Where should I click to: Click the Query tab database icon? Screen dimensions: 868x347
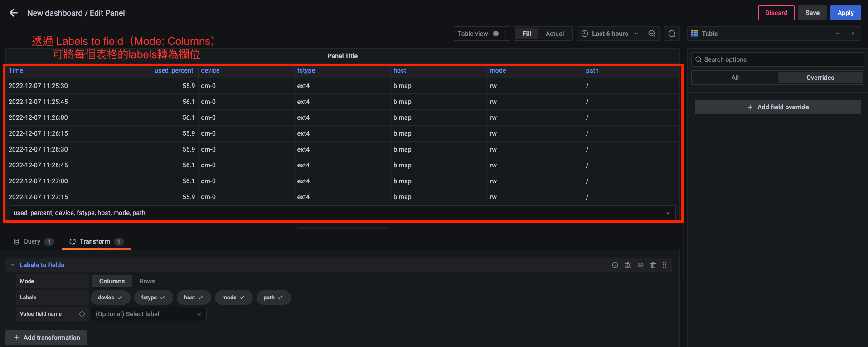[17, 242]
